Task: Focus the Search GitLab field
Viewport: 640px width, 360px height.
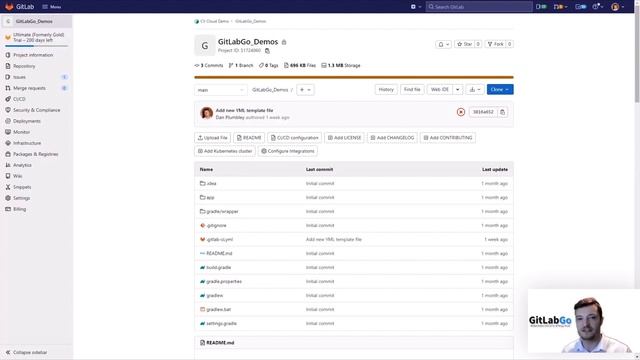Action: [x=479, y=7]
